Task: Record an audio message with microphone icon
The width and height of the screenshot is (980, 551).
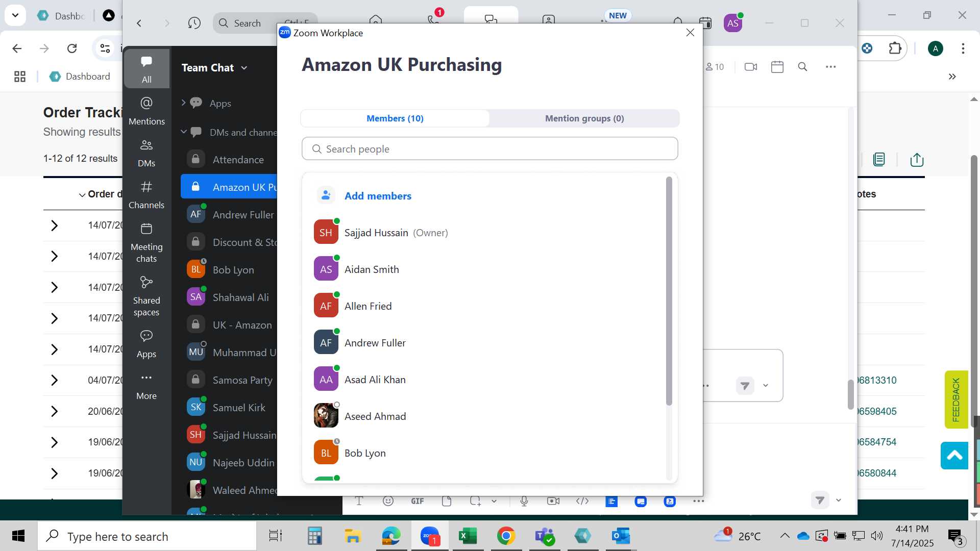Action: coord(524,501)
